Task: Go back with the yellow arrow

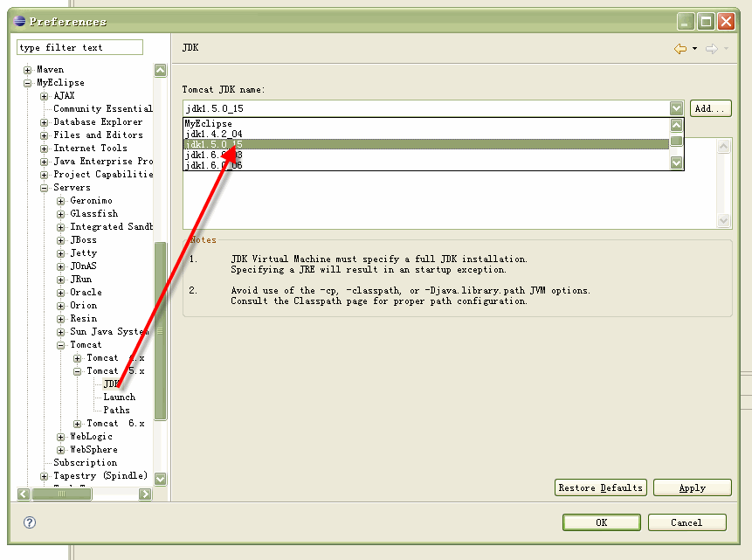Action: [680, 48]
